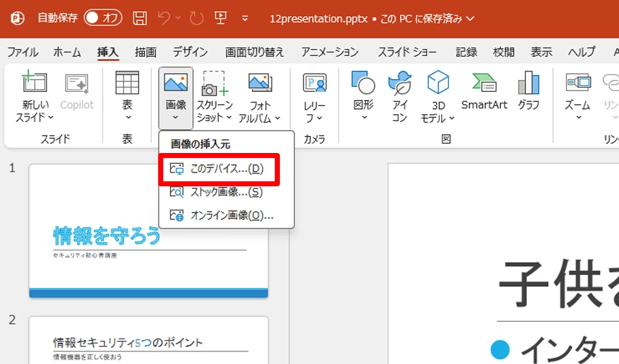Viewport: 619px width, 364px height.
Task: Click the 新しいスライド (New Slide) icon
Action: click(35, 83)
